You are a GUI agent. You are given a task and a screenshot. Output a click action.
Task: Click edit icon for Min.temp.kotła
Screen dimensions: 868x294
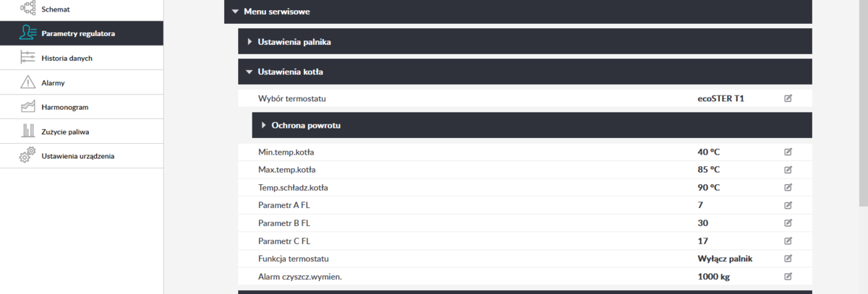tap(788, 152)
